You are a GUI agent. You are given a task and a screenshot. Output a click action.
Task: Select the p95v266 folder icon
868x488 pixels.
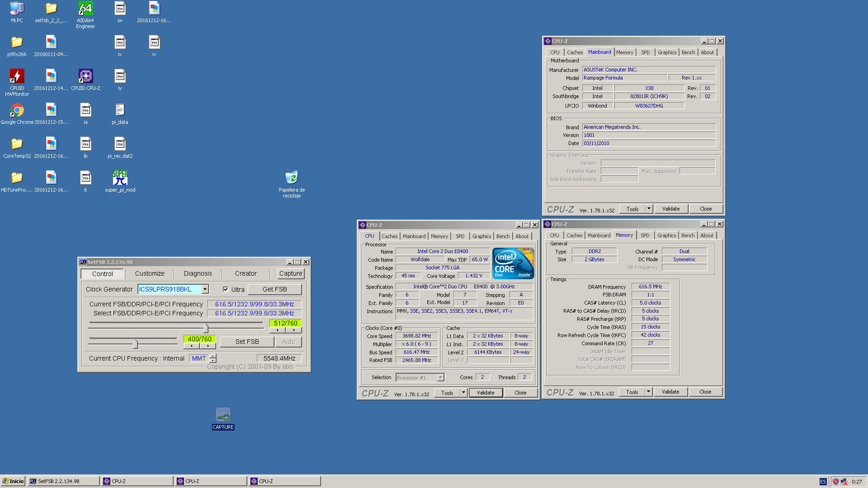(x=17, y=46)
